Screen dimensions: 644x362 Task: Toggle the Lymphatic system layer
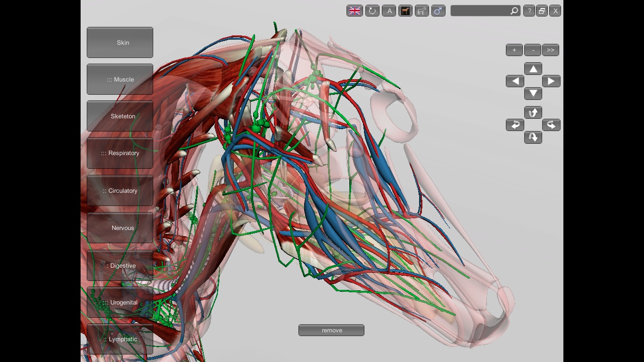(x=120, y=339)
